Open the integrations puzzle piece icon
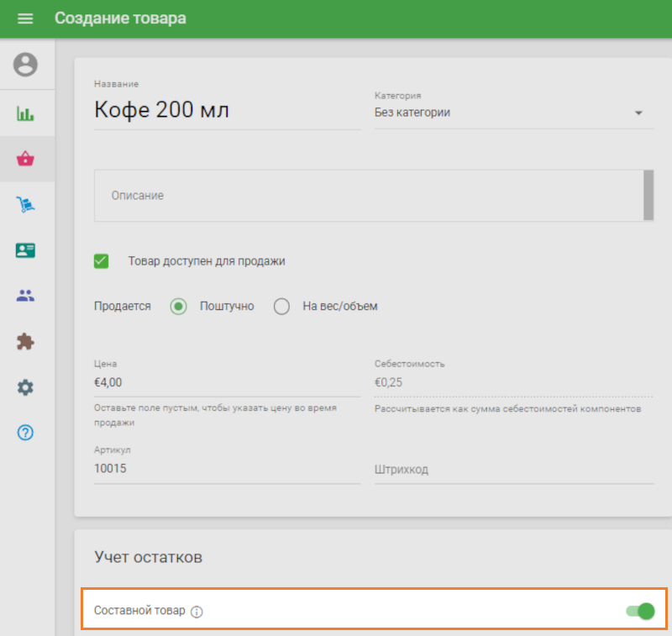The height and width of the screenshot is (636, 672). coord(26,341)
